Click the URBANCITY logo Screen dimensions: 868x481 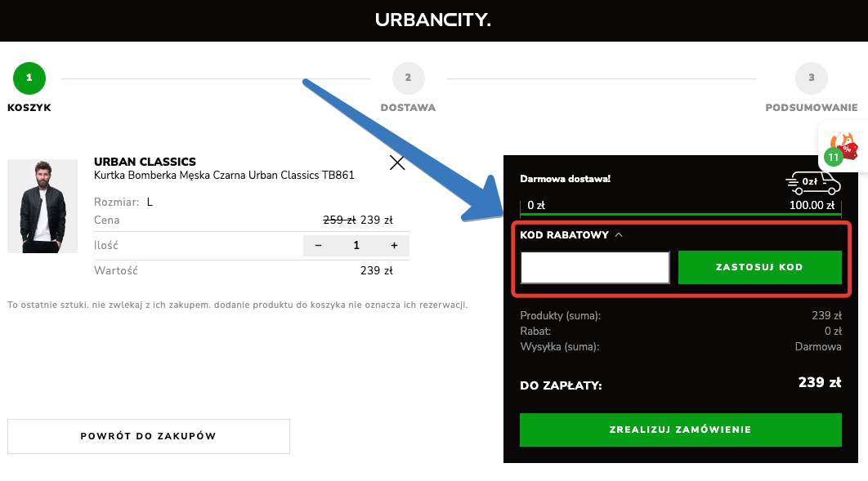[433, 20]
